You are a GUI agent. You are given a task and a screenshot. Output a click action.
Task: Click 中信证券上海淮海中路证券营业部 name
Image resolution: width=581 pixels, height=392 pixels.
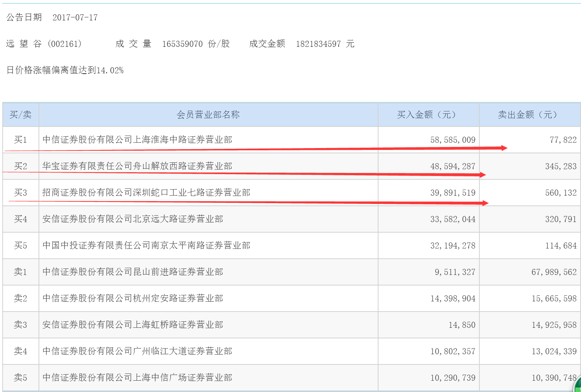[x=138, y=140]
